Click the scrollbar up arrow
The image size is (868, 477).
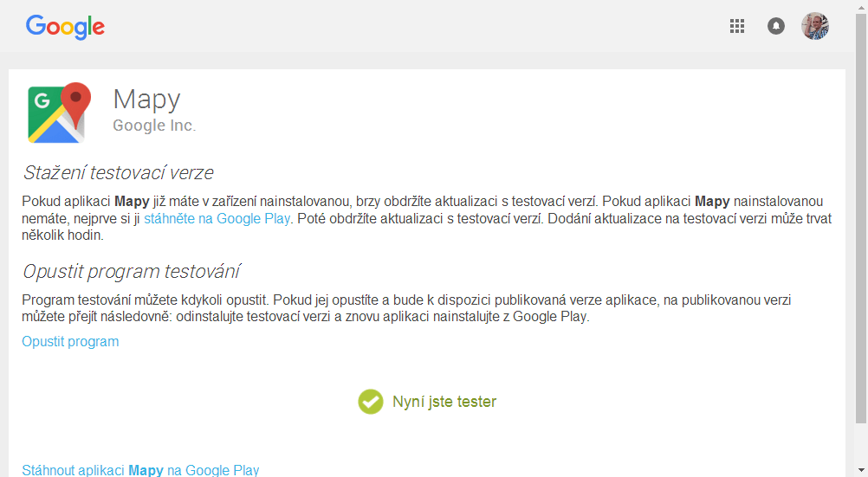861,5
